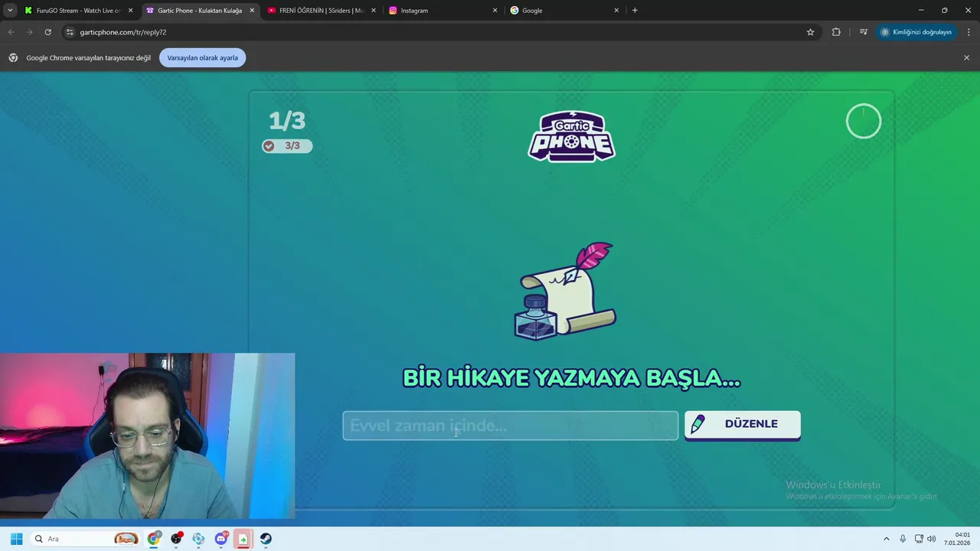Screen dimensions: 980x551
Task: Go forward in browser history
Action: pos(29,32)
